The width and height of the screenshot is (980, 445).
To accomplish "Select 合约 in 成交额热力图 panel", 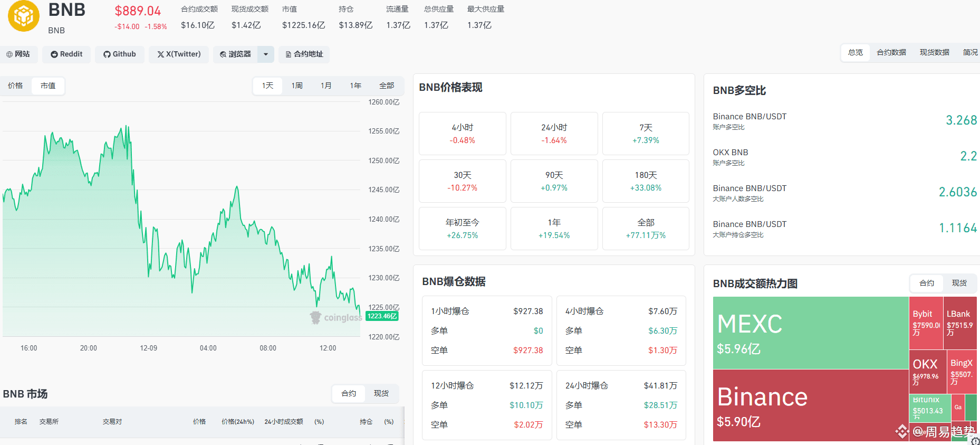I will [x=927, y=283].
